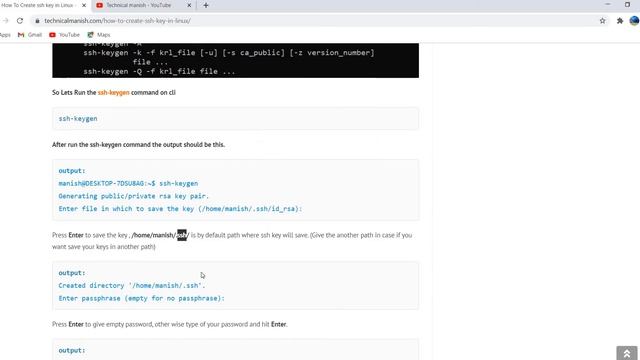This screenshot has width=640, height=360.
Task: Click the orange ssh-keygen link
Action: pyautogui.click(x=113, y=93)
